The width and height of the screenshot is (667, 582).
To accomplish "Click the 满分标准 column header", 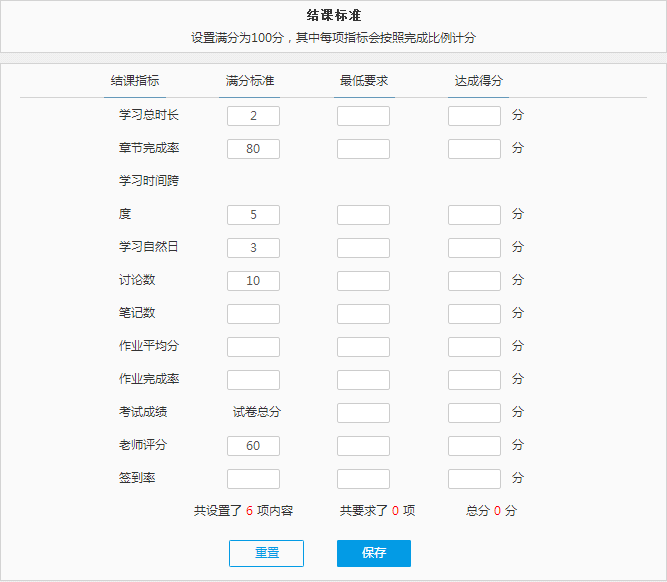I will [250, 81].
